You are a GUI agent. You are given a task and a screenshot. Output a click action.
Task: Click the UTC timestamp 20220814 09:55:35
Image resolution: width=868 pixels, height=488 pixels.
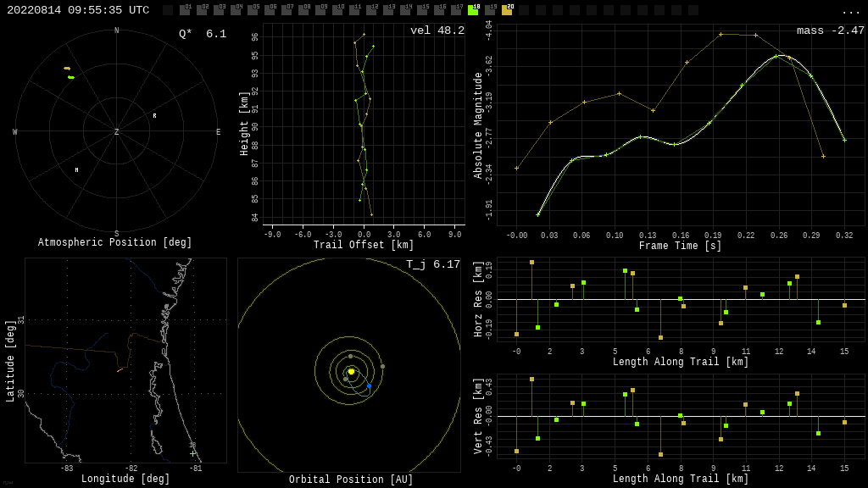coord(78,10)
